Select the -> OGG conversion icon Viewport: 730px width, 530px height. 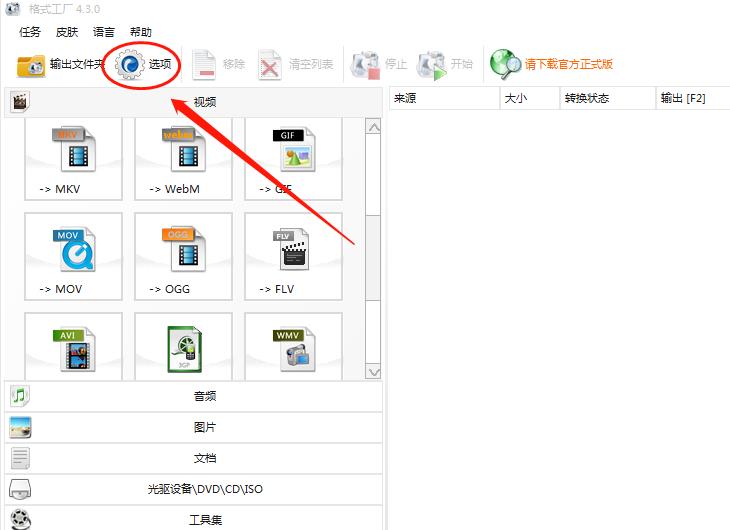point(183,250)
